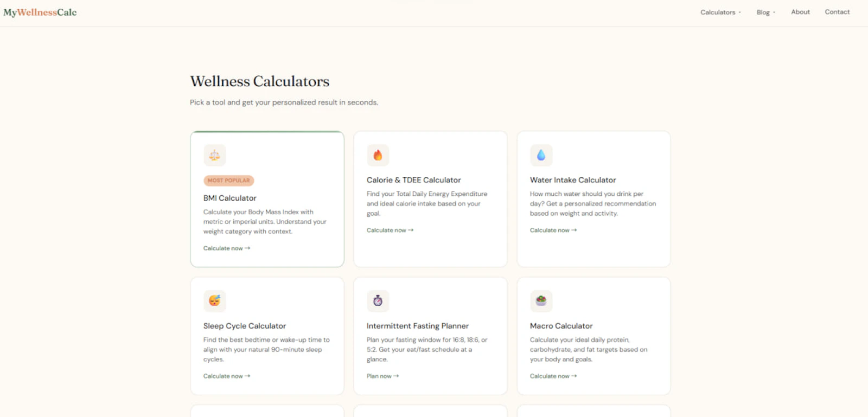The height and width of the screenshot is (417, 868).
Task: Click the Wellness Calculators heading
Action: point(260,81)
